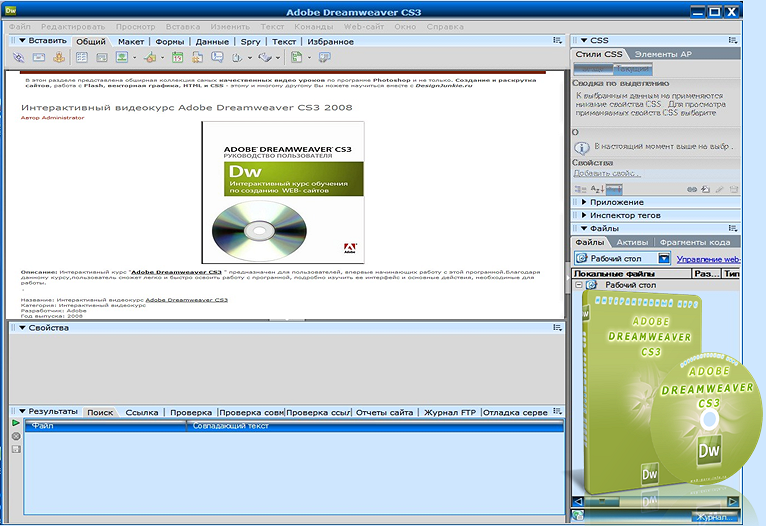Click the Images insert icon
Viewport: 766px width, 526px height.
122,58
